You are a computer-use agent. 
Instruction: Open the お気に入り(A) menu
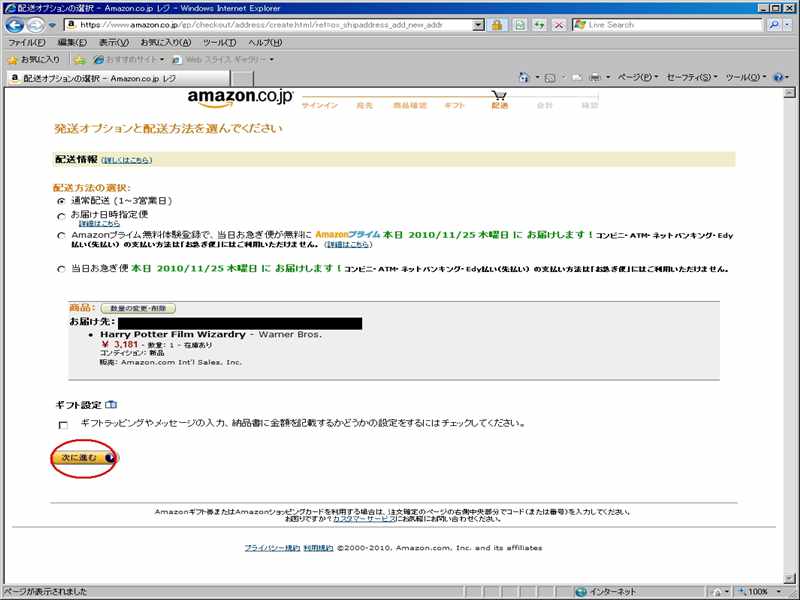[165, 43]
